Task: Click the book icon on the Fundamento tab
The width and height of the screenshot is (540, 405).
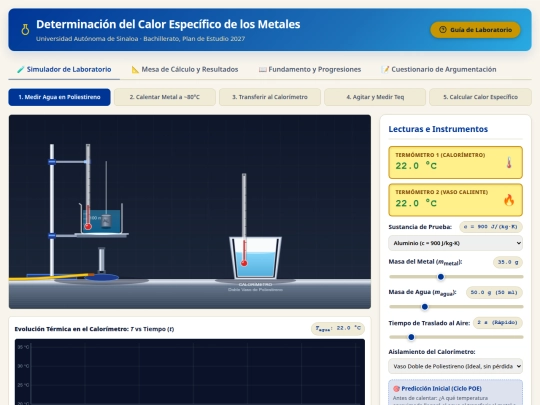Action: (262, 70)
